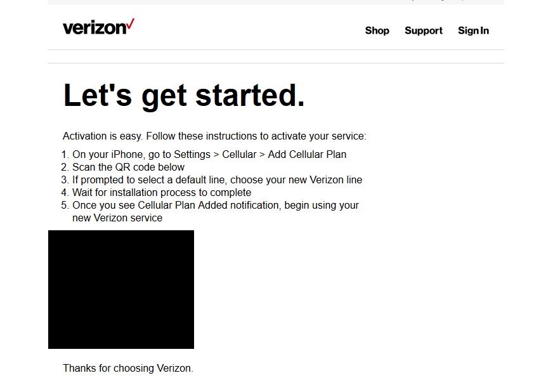
Task: Select step 2 "Scan the QR code below"
Action: coord(122,167)
